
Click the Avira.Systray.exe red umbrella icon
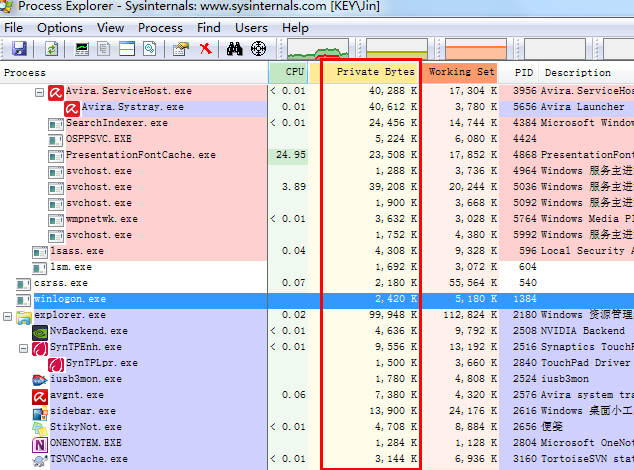(x=72, y=109)
